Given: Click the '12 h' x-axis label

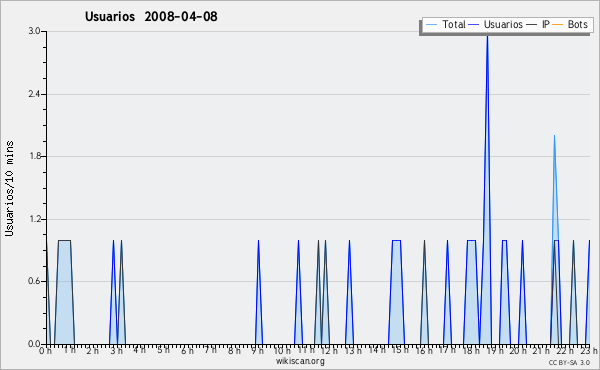Looking at the screenshot, I should (x=329, y=350).
